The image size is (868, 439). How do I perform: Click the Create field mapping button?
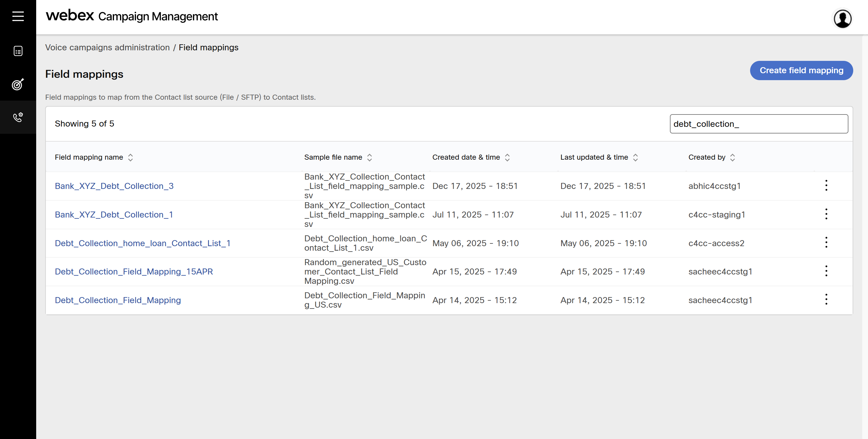[801, 71]
